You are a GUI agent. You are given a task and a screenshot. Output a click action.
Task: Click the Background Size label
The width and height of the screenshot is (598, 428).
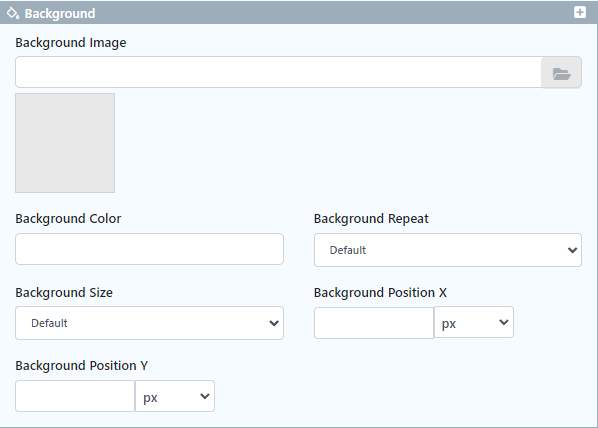click(x=64, y=293)
